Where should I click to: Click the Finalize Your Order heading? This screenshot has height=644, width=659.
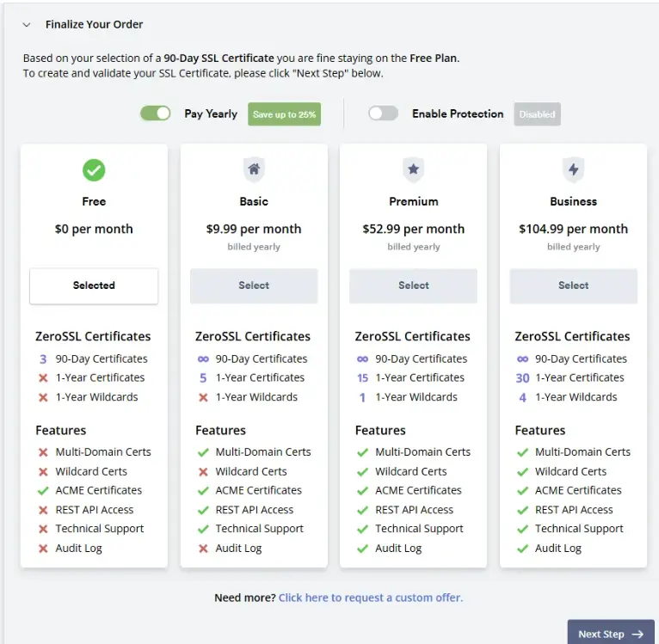pyautogui.click(x=94, y=24)
